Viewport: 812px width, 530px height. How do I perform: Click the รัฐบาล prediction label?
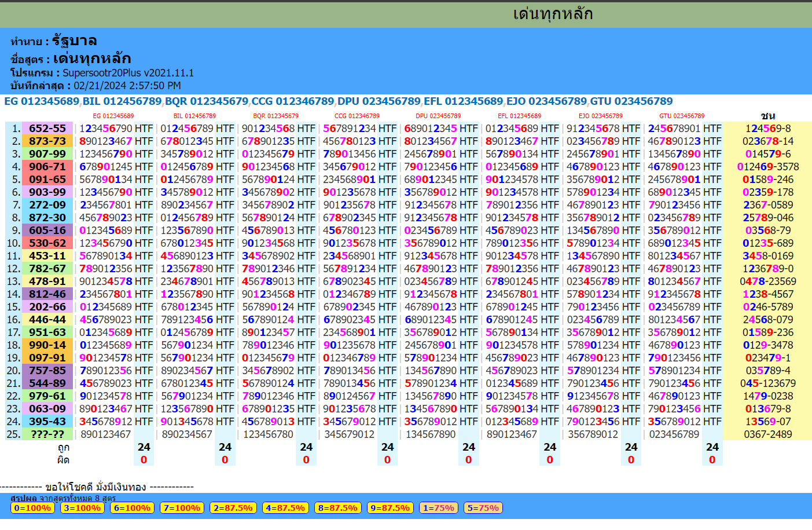[74, 41]
